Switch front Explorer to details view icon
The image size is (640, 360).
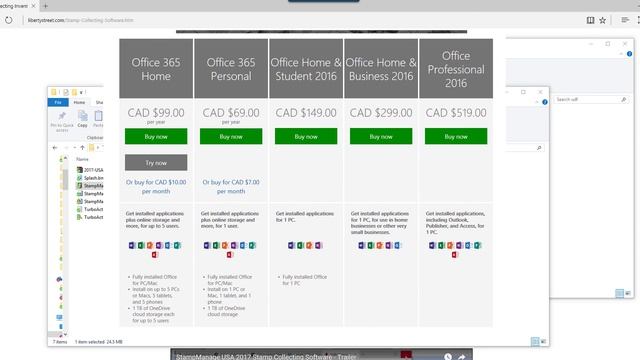[x=535, y=342]
